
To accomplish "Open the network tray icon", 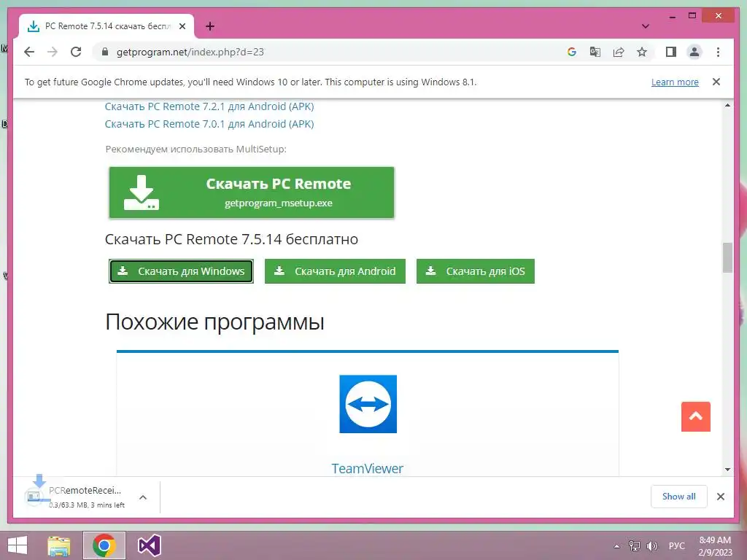I will tap(634, 546).
